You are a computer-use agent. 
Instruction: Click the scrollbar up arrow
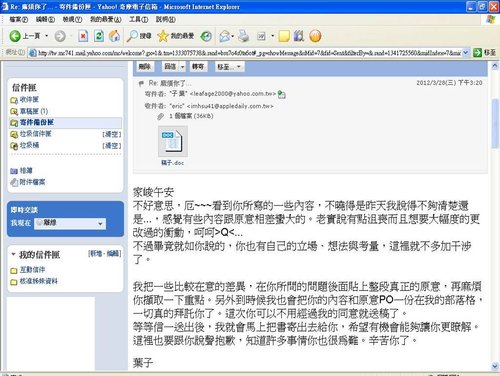495,66
